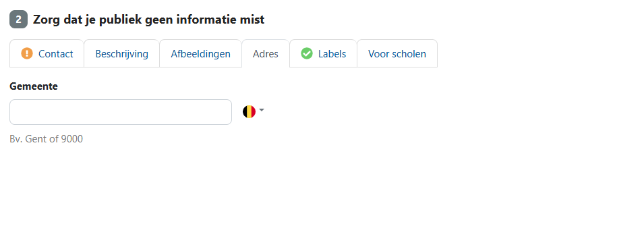Open the Contact tab
Screen dimensions: 644x247
click(47, 53)
